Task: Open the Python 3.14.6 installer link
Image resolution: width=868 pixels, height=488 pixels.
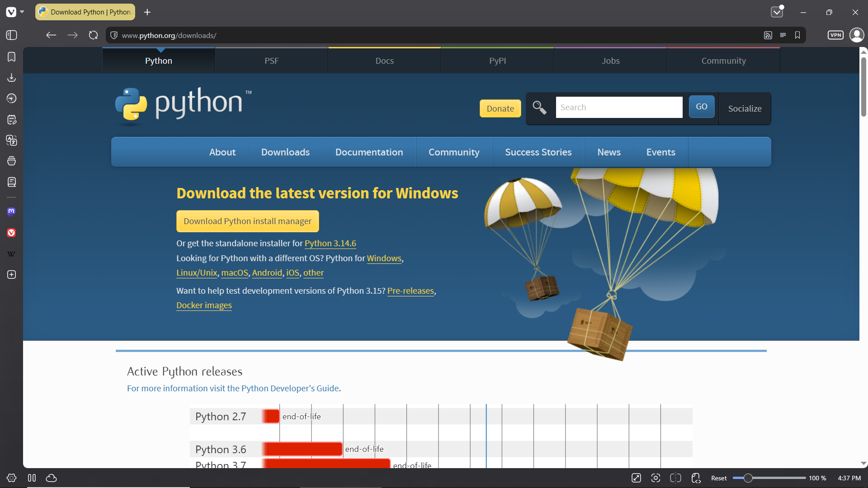Action: point(330,243)
